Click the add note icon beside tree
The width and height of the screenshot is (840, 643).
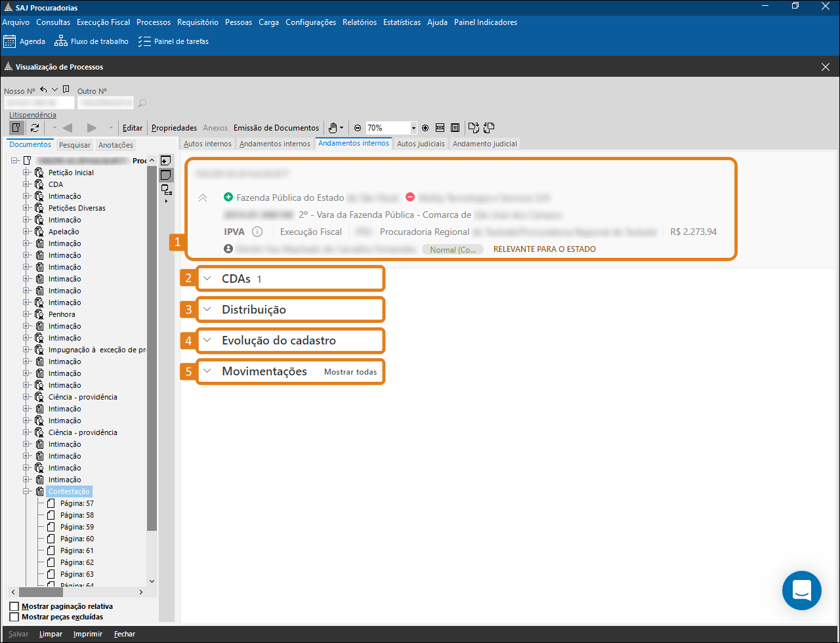[166, 161]
